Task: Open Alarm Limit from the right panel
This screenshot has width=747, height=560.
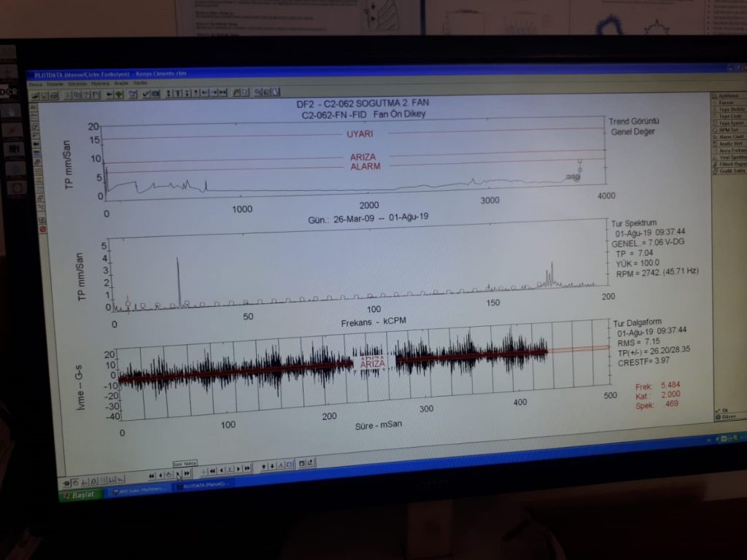Action: (729, 136)
